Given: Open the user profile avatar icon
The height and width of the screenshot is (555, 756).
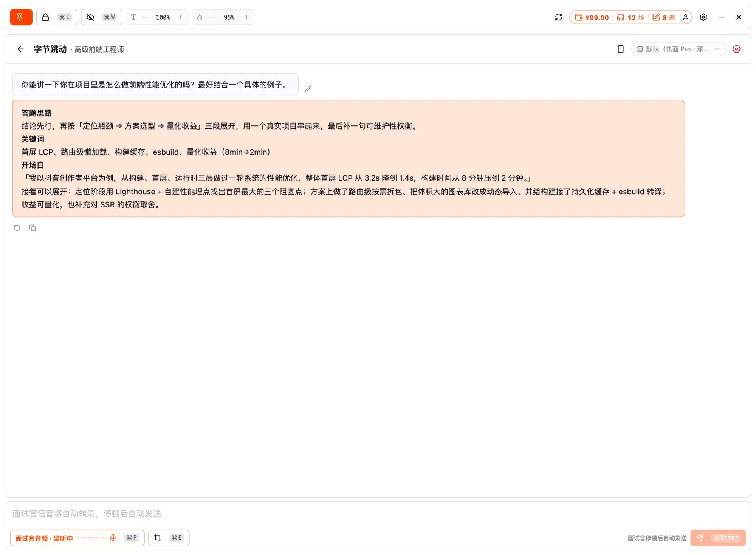Looking at the screenshot, I should (686, 17).
